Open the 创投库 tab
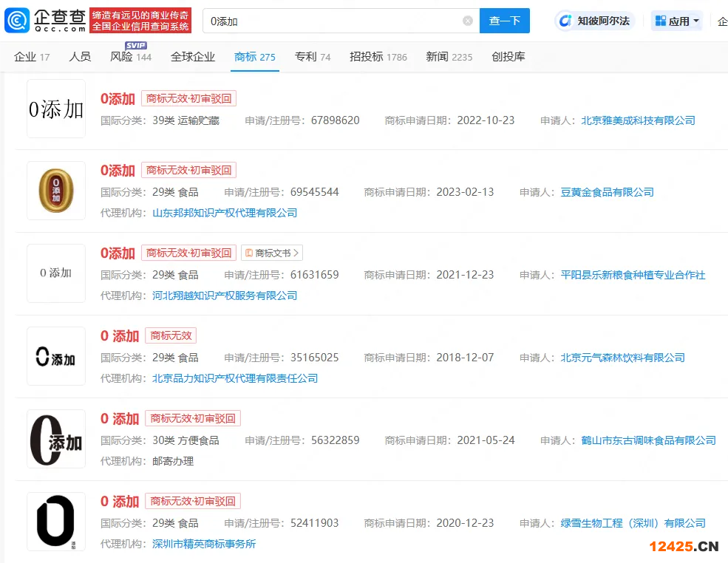728x563 pixels. (508, 57)
